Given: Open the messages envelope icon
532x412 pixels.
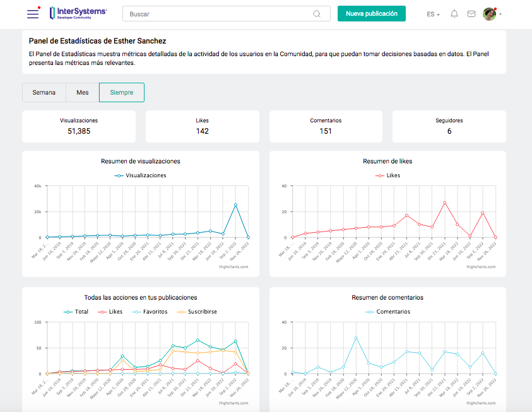Looking at the screenshot, I should (471, 14).
